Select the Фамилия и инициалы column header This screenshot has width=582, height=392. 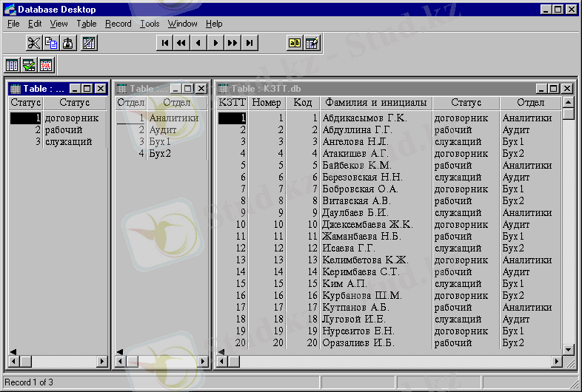click(375, 103)
